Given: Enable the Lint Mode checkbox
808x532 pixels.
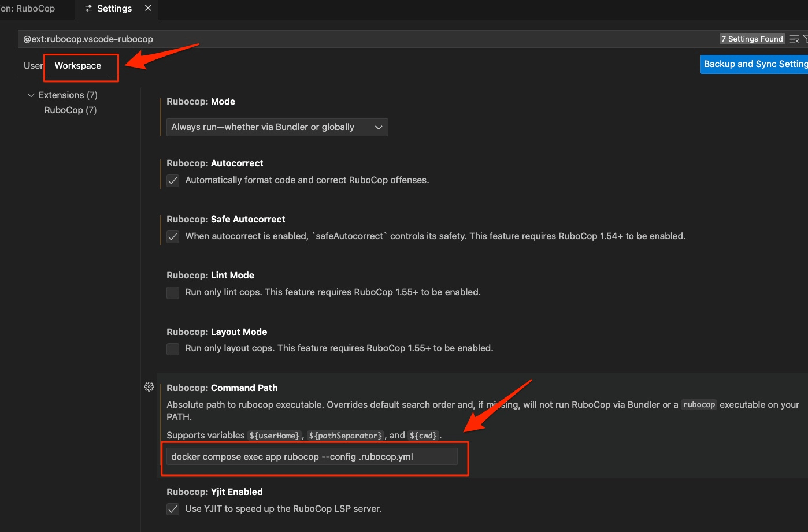Looking at the screenshot, I should coord(173,292).
